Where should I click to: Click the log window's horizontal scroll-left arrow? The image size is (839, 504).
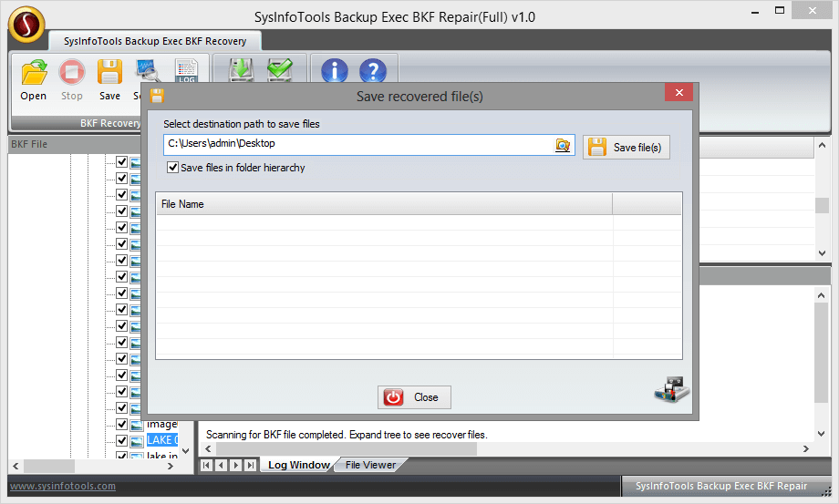point(208,449)
